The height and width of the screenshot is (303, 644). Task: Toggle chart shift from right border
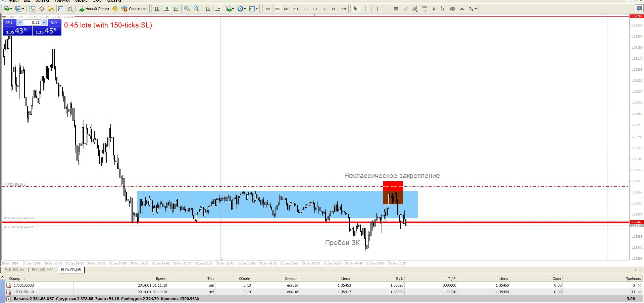217,9
